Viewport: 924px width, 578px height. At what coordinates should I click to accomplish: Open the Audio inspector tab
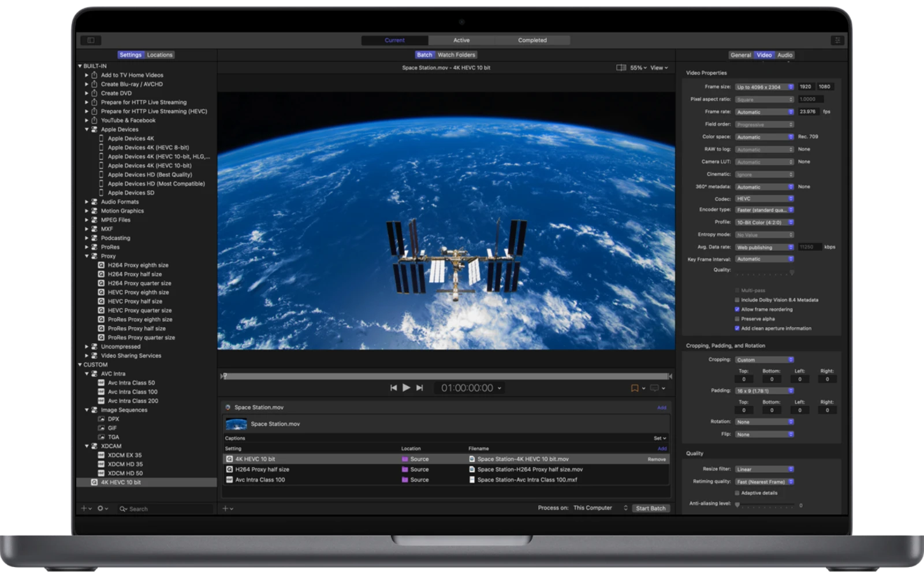pos(785,55)
